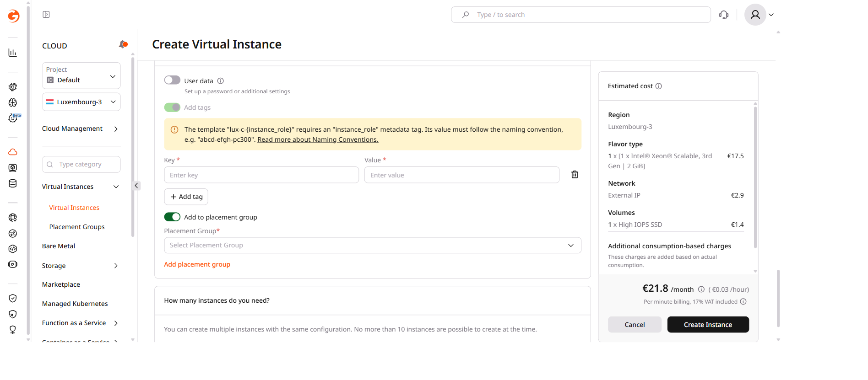868x380 pixels.
Task: Toggle the sidebar panel layout icon
Action: click(46, 15)
